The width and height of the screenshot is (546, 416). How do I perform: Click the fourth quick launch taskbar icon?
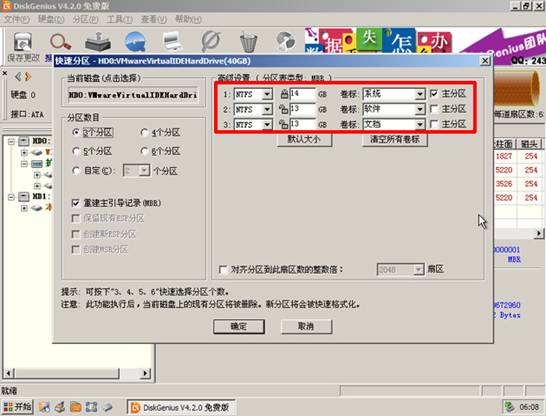91,407
